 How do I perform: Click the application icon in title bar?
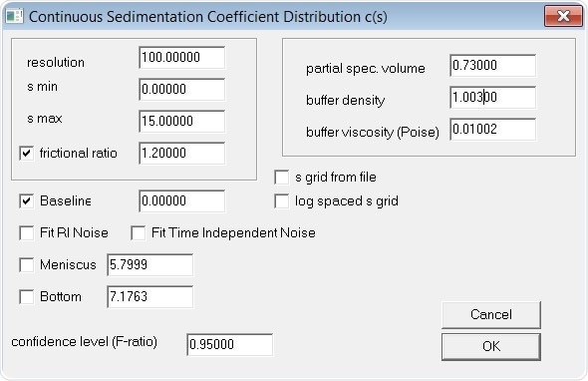click(15, 16)
